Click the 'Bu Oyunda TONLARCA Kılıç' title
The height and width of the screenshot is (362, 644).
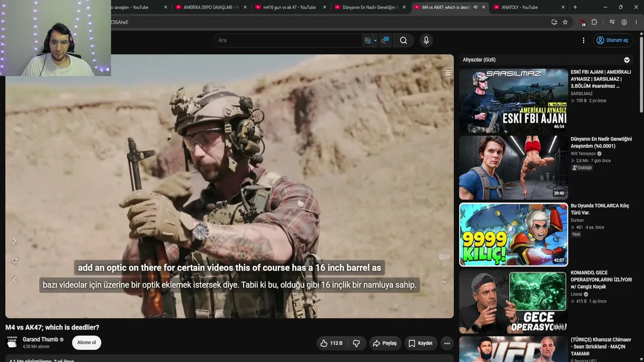600,209
